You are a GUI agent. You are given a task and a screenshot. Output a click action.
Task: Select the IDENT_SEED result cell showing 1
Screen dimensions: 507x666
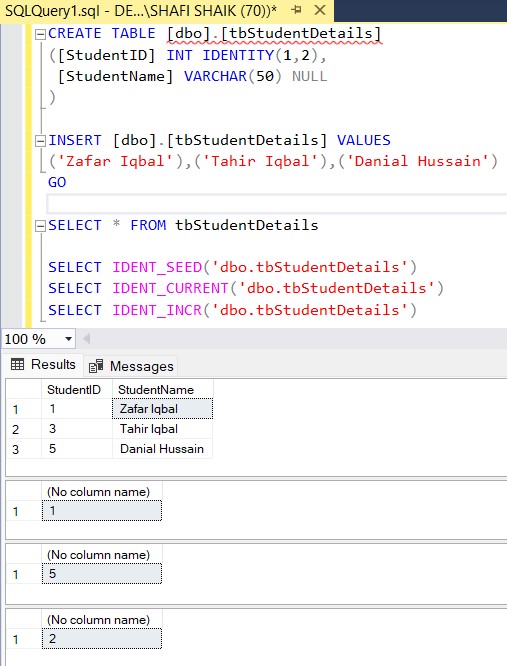pos(102,511)
